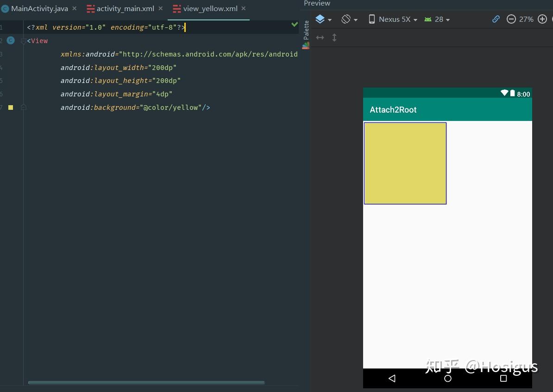Open the orientation rotate dropdown

click(x=349, y=19)
